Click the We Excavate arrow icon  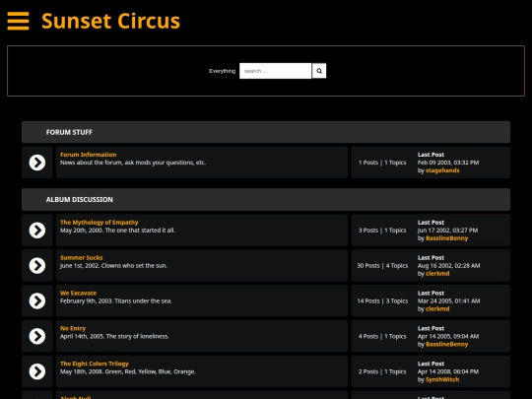[37, 300]
